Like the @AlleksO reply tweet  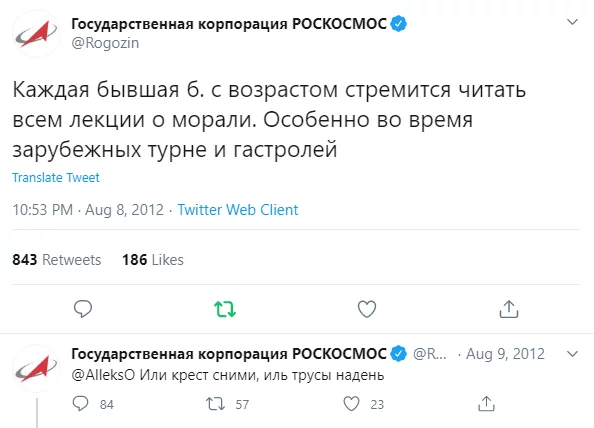click(351, 404)
